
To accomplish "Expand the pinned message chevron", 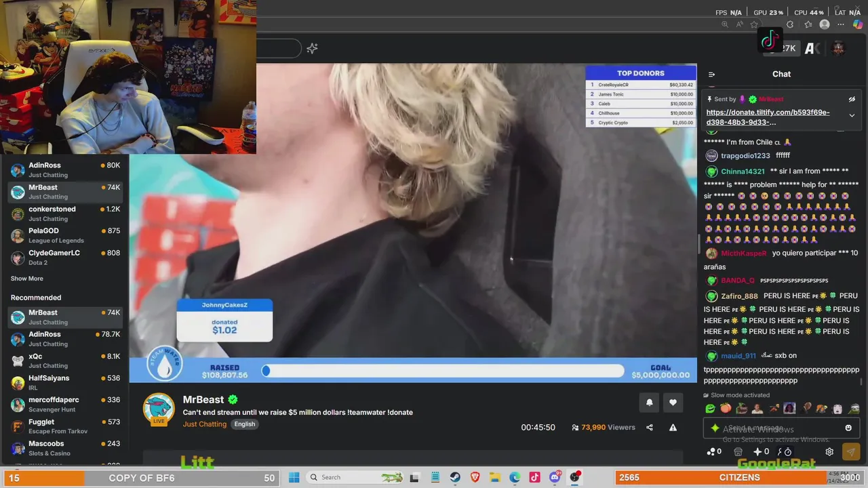I will pos(852,115).
